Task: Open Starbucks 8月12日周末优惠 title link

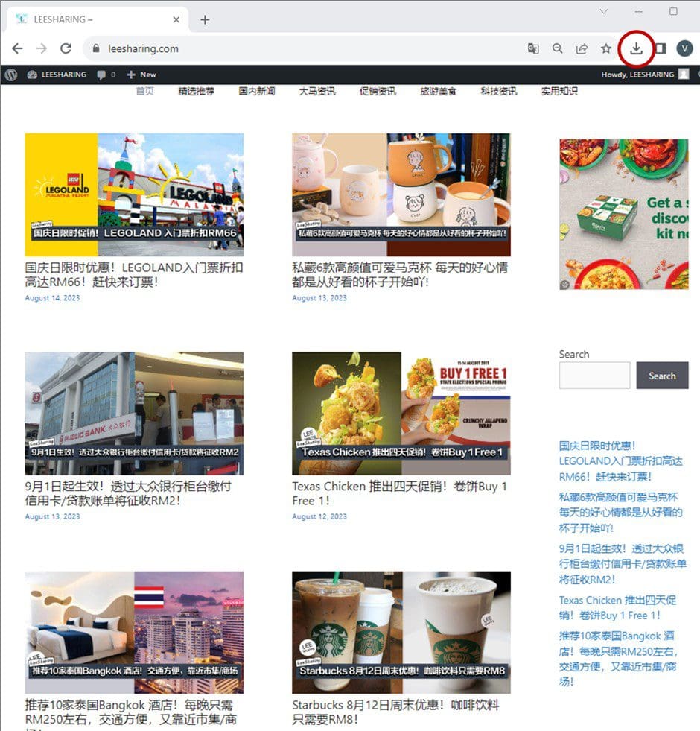Action: tap(395, 712)
